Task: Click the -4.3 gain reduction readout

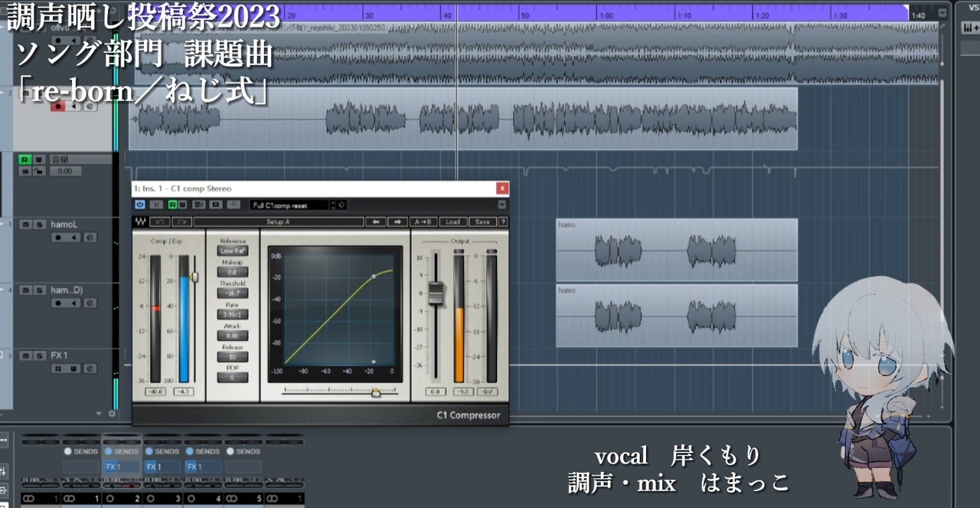Action: (x=184, y=392)
